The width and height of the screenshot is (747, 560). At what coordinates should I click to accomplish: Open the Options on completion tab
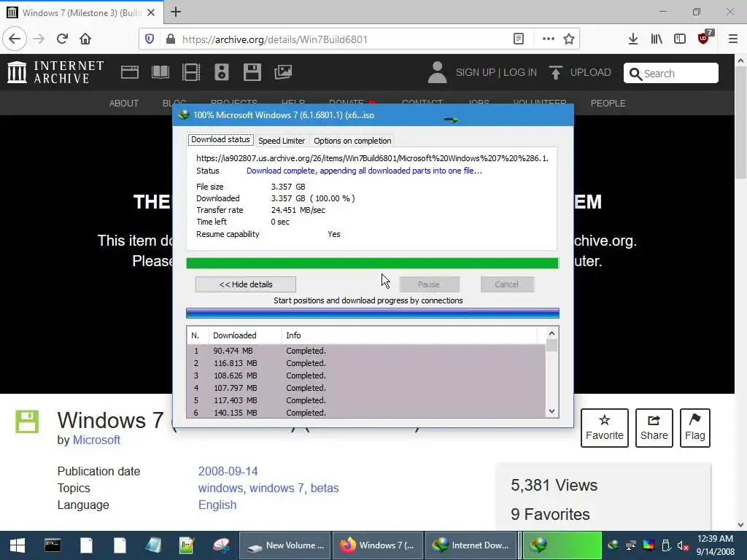tap(352, 141)
